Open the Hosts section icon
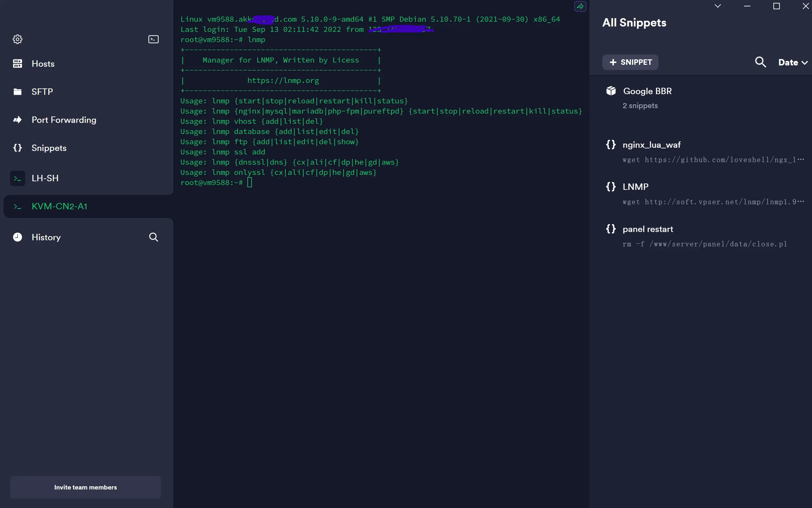The height and width of the screenshot is (508, 812). [17, 64]
